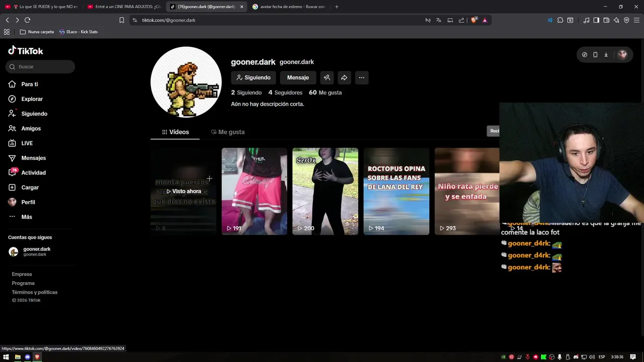Open the three-dot profile options menu
The image size is (644, 362).
[x=362, y=77]
